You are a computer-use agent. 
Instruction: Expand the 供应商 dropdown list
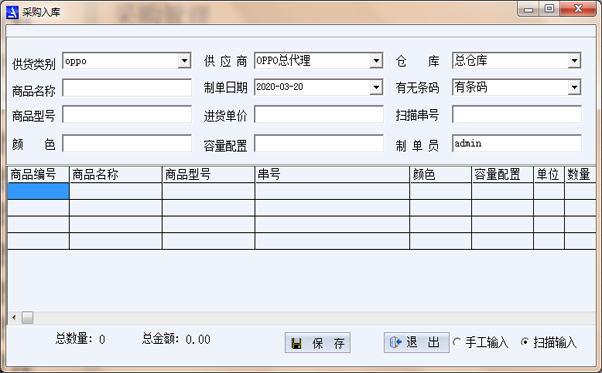(x=376, y=61)
